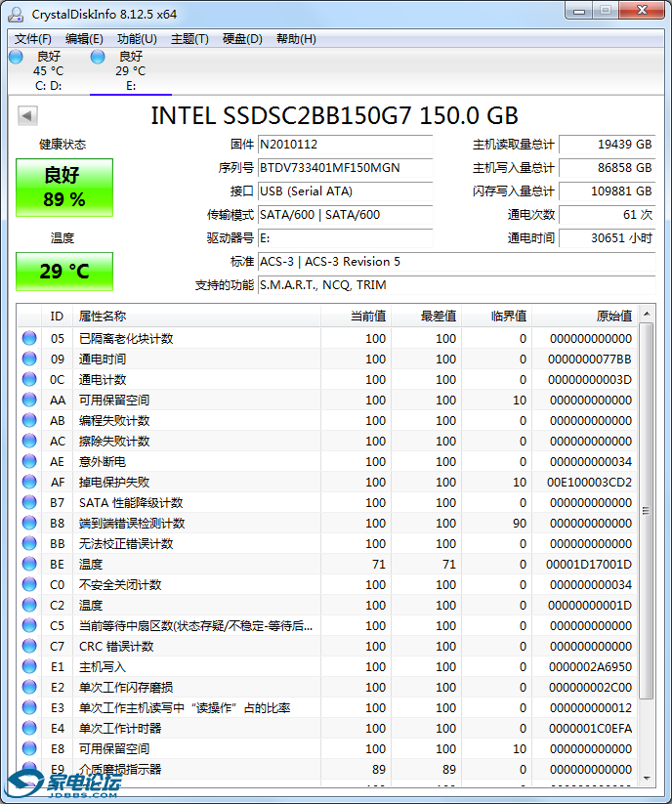Click the scrollbar down arrow
This screenshot has width=672, height=804.
pos(647,779)
